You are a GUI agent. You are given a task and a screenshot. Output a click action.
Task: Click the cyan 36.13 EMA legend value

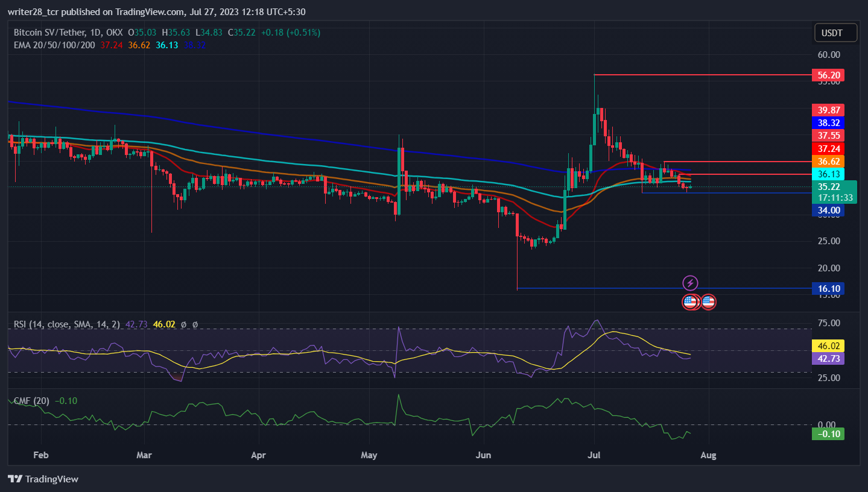tap(166, 45)
